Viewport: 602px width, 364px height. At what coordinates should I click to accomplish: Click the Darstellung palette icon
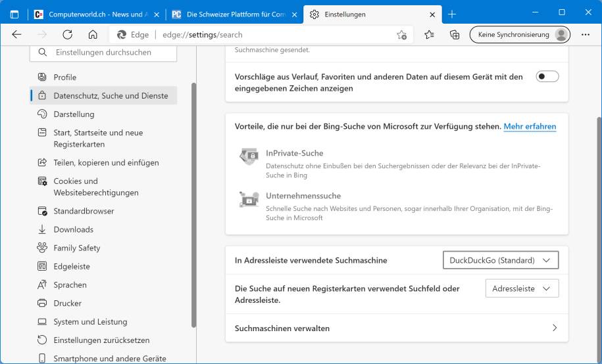pyautogui.click(x=42, y=114)
